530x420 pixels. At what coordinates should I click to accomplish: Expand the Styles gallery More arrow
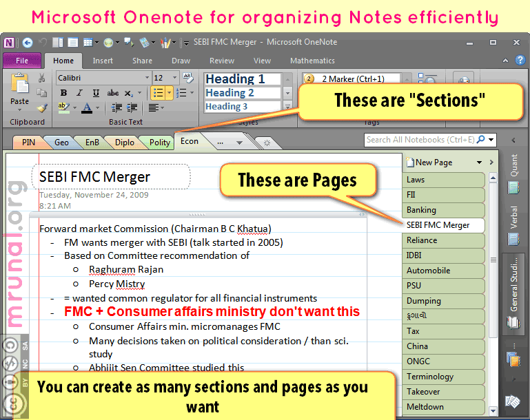click(x=287, y=107)
